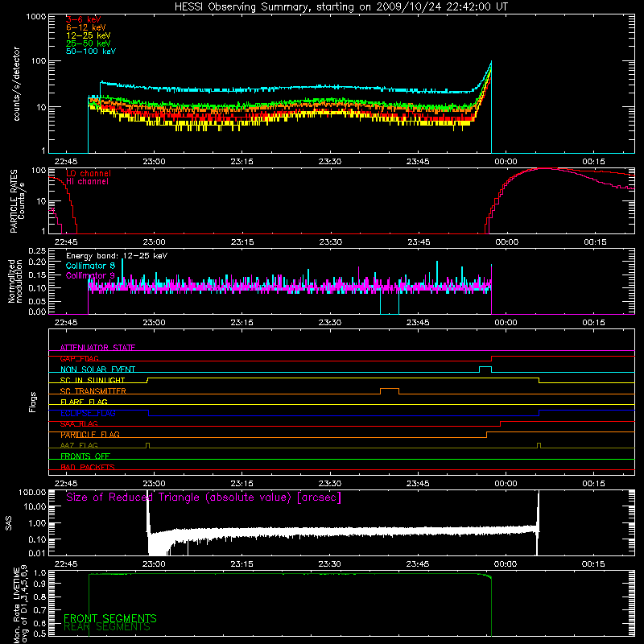644x644 pixels.
Task: Select the cyan 50-100 keV legend entry
Action: click(91, 52)
